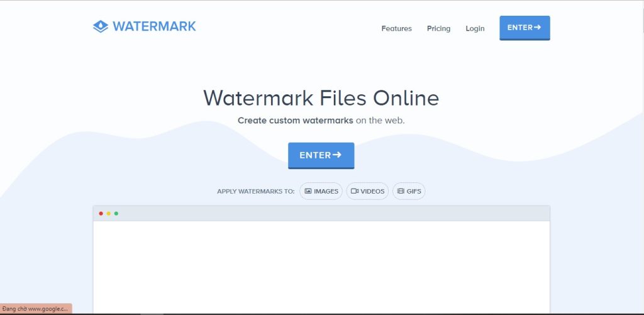Click the 'Create custom watermarks' subtitle text
The width and height of the screenshot is (644, 315).
pos(296,121)
